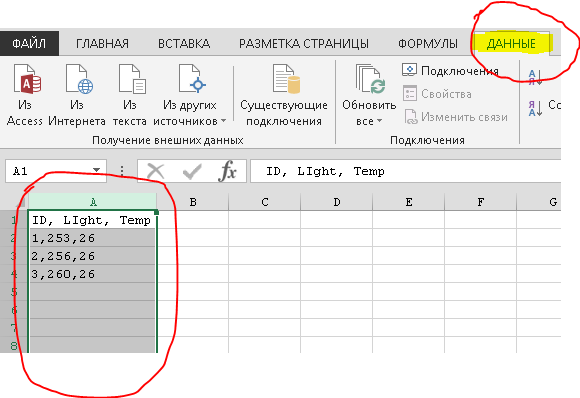The height and width of the screenshot is (398, 580).
Task: Switch to the ДАННЫЕ tab
Action: coord(511,43)
